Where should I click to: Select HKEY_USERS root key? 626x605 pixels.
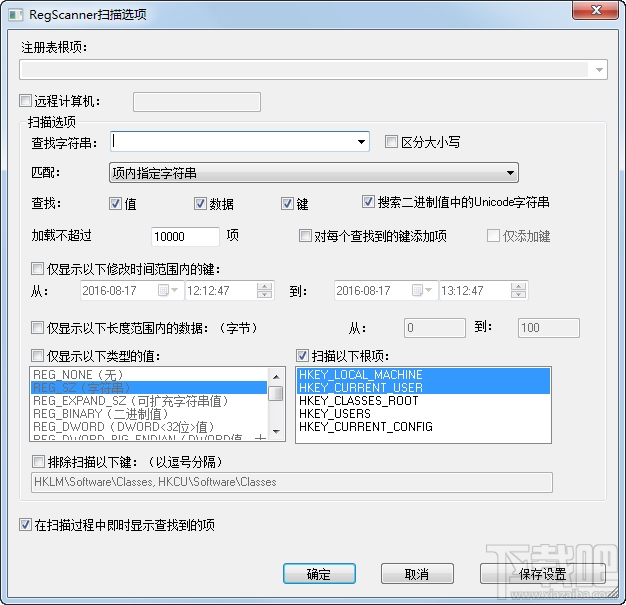pyautogui.click(x=424, y=414)
